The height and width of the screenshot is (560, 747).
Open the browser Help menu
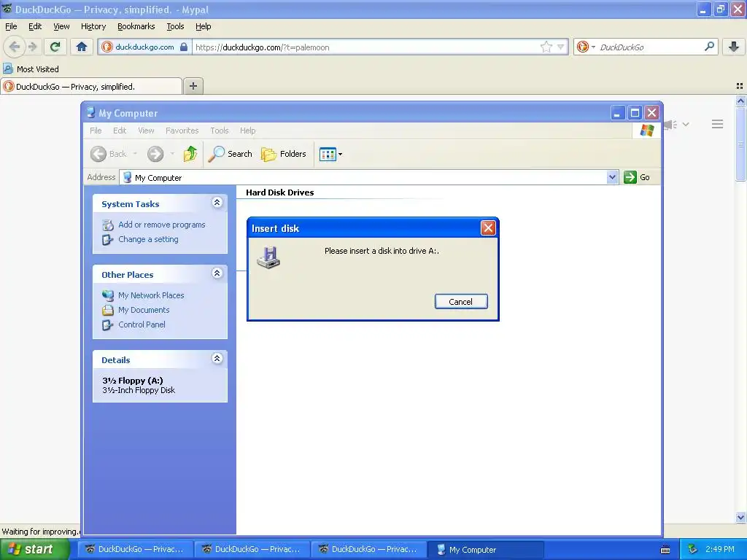click(x=203, y=26)
